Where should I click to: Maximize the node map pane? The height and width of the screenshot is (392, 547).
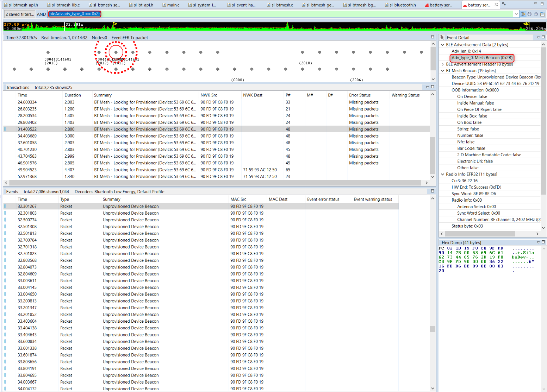point(433,37)
